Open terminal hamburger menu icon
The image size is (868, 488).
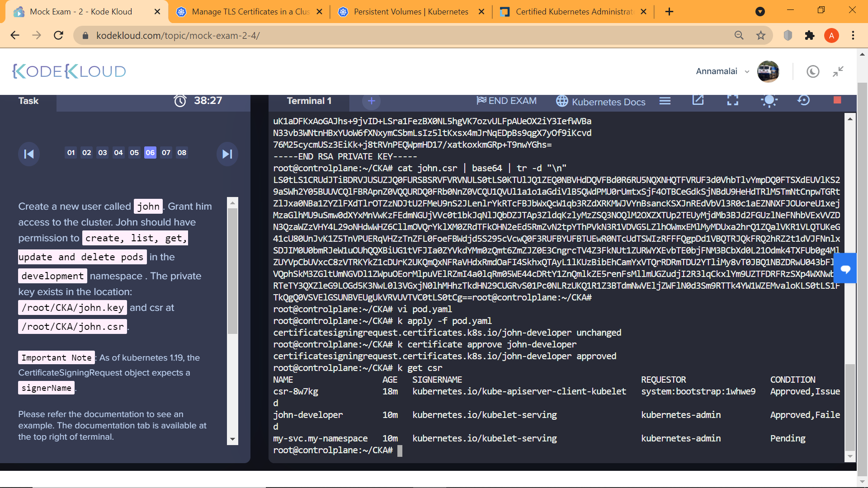[665, 101]
